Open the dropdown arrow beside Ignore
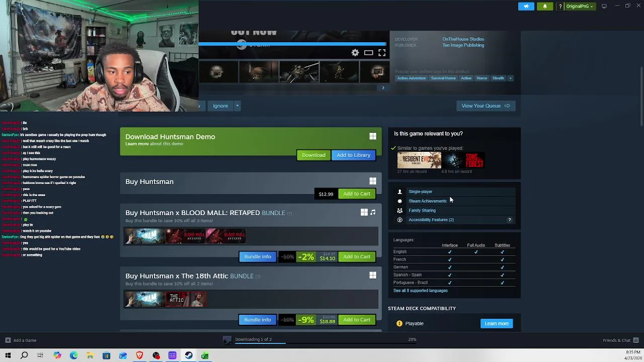 pyautogui.click(x=237, y=106)
